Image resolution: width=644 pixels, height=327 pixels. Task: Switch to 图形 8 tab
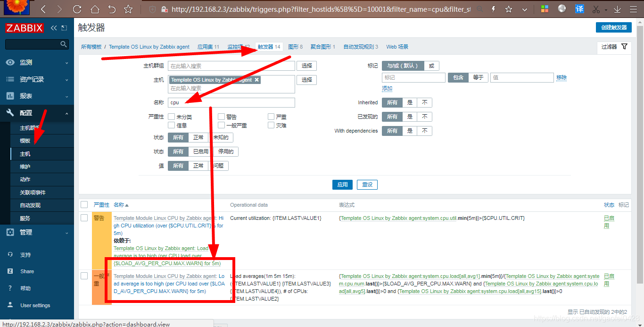[295, 47]
